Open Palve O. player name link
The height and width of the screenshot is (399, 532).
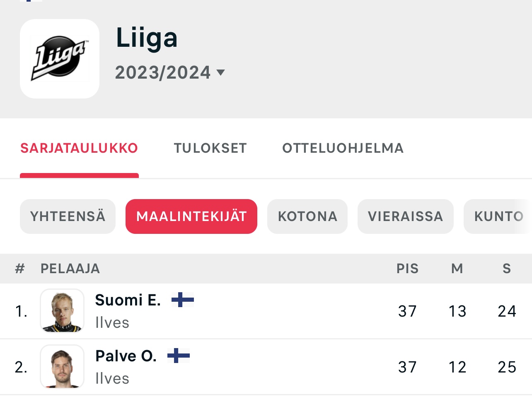click(126, 356)
